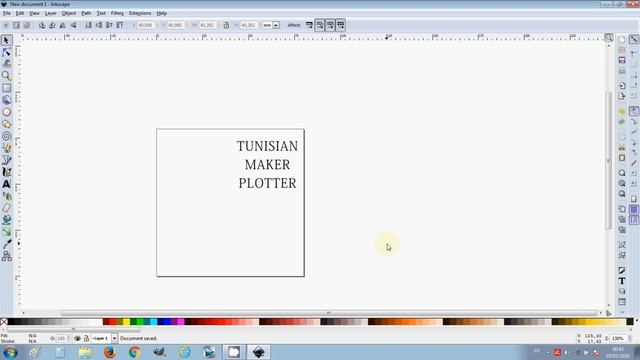
Task: Pick the magenta swatch in palette
Action: point(181,322)
